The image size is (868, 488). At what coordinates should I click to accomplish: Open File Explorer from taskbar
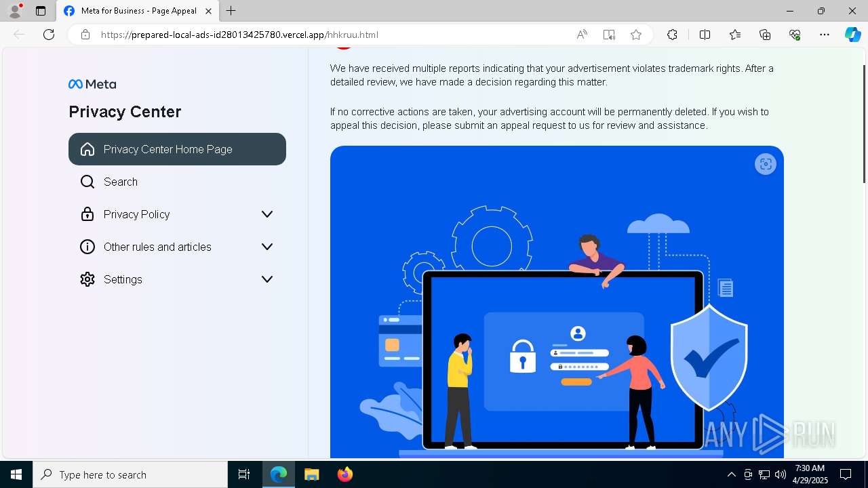click(311, 474)
